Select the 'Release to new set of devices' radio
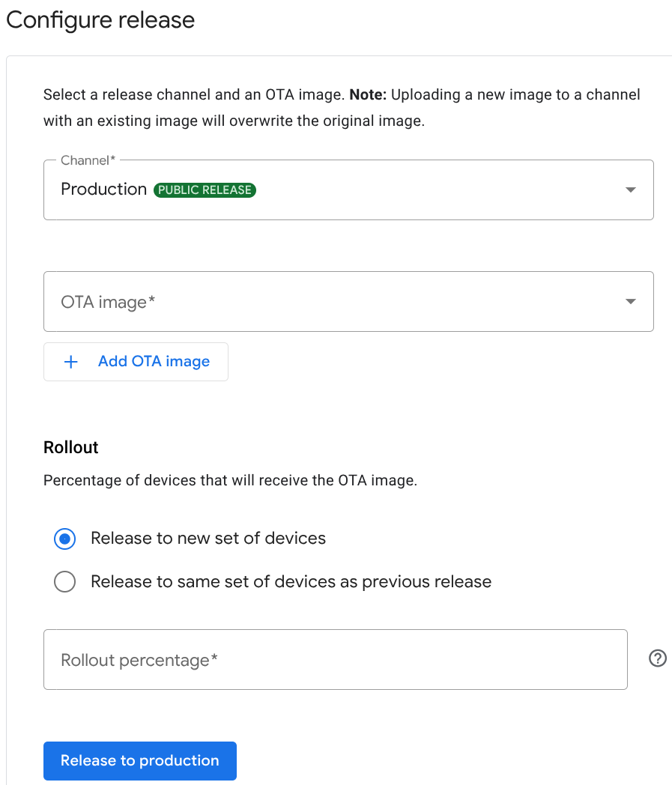Screen dimensions: 672x785 [65, 539]
